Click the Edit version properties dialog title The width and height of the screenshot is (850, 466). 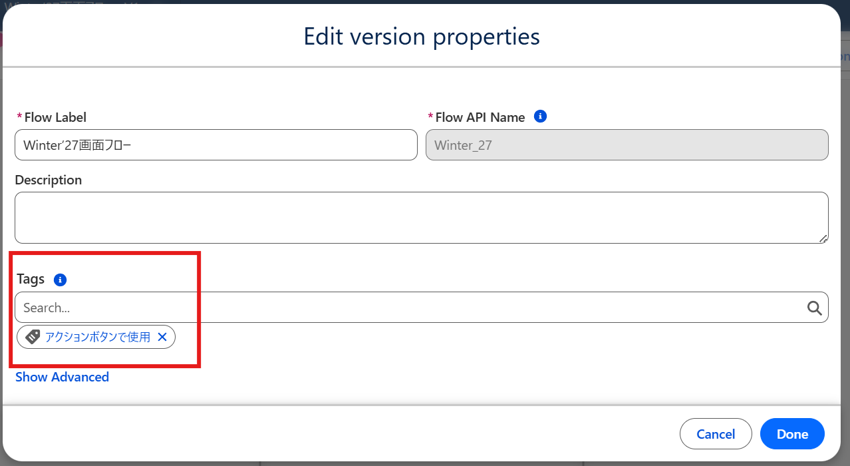pyautogui.click(x=421, y=37)
